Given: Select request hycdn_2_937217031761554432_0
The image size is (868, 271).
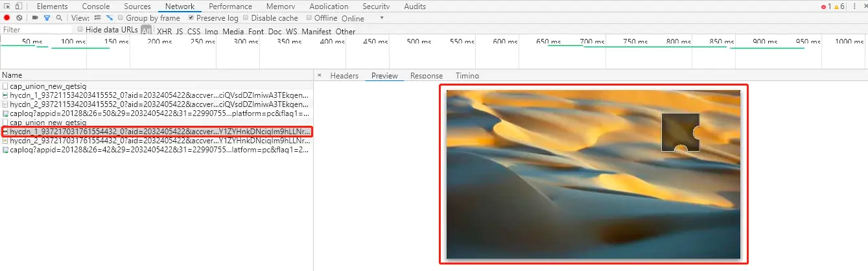Looking at the screenshot, I should pyautogui.click(x=156, y=141).
